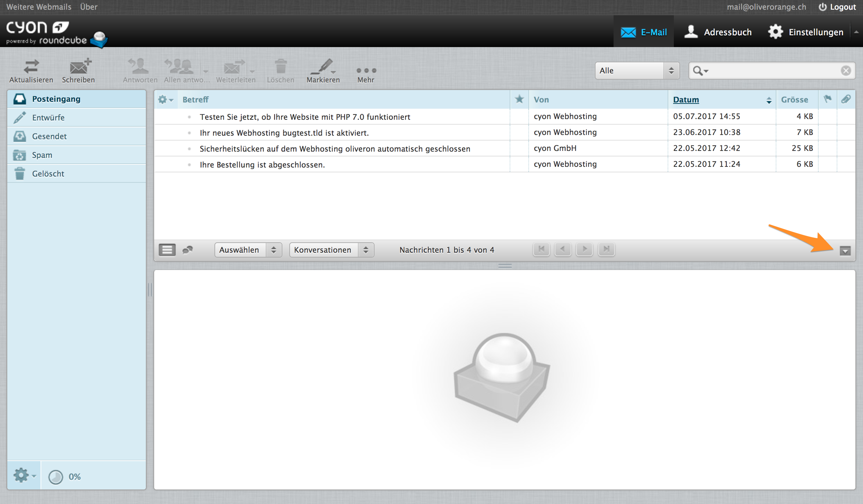Screen dimensions: 863x504
Task: Compose new mail with Schreiben icon
Action: pos(79,66)
